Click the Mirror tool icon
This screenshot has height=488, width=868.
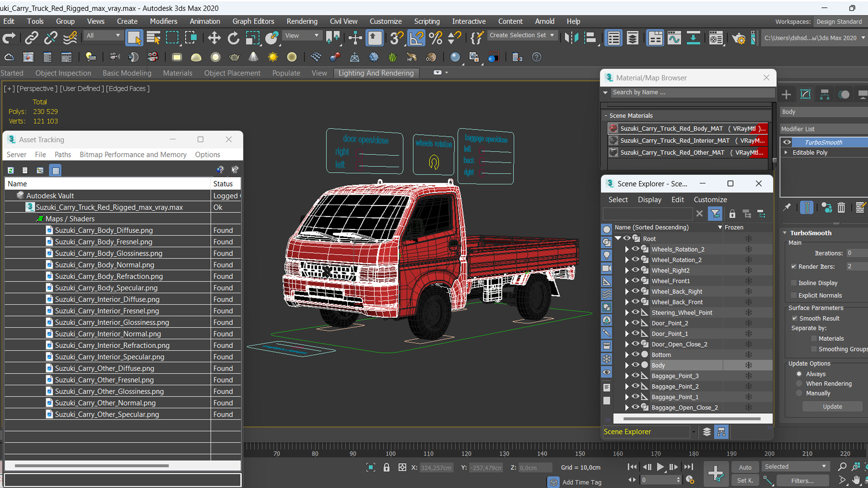(571, 38)
